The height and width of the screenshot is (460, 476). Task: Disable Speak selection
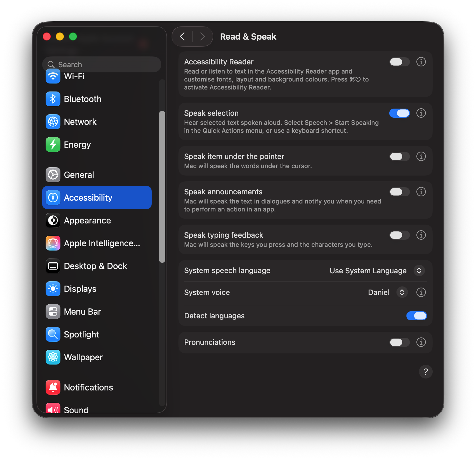(x=399, y=113)
